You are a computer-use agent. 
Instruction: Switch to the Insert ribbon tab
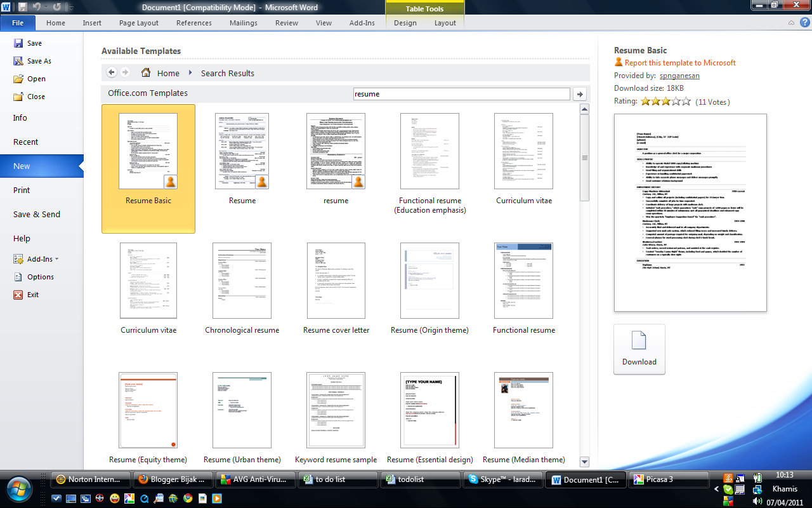[92, 23]
